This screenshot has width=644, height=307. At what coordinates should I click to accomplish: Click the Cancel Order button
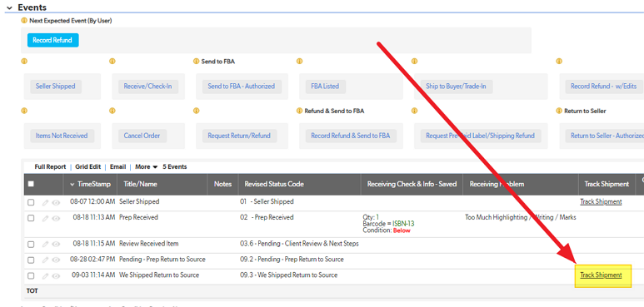click(142, 136)
